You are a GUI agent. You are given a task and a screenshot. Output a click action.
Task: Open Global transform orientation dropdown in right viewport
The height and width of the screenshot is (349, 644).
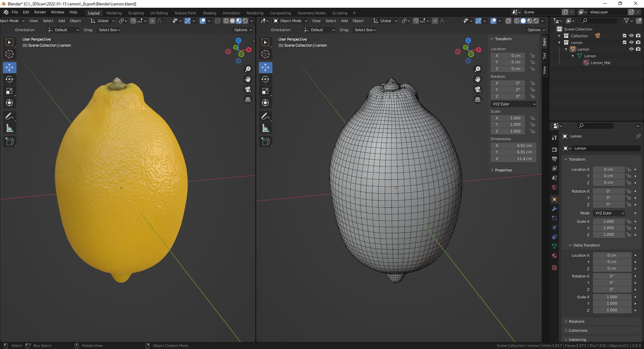(385, 21)
